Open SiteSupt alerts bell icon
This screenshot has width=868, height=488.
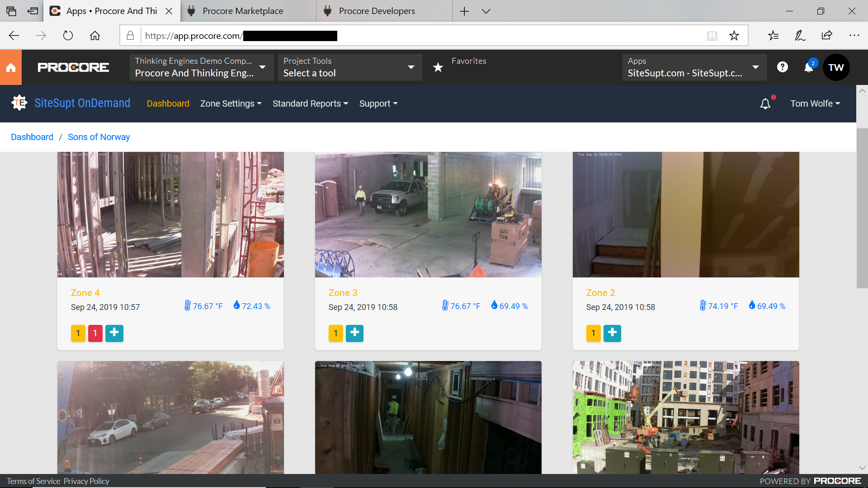click(x=765, y=103)
